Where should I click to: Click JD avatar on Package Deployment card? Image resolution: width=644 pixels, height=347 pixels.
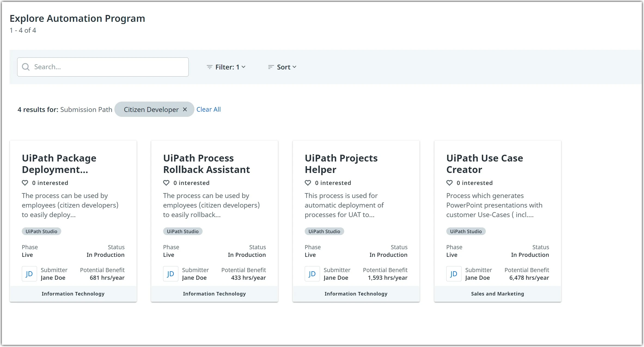29,274
